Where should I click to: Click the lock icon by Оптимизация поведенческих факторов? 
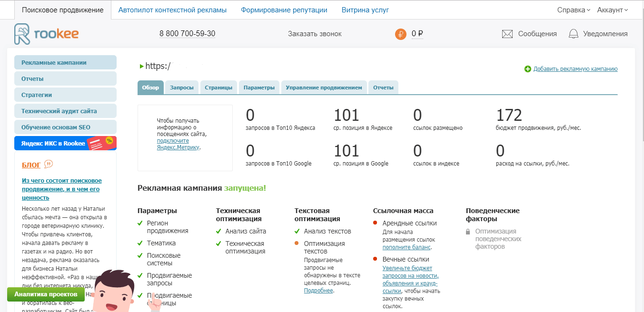(468, 232)
